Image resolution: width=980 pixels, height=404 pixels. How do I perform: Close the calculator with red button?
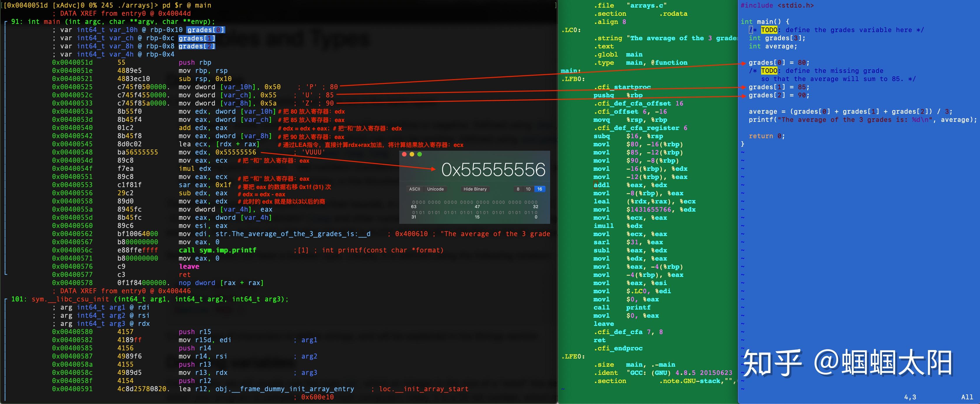tap(404, 154)
